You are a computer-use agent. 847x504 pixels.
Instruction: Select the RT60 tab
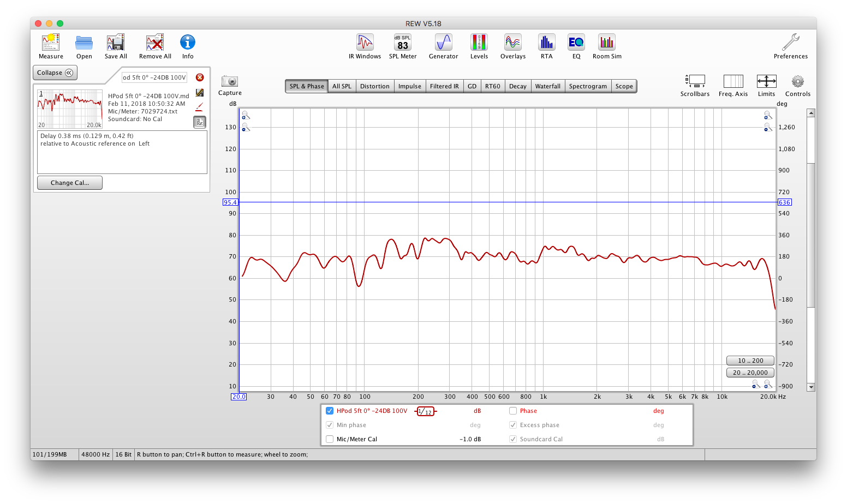click(493, 86)
